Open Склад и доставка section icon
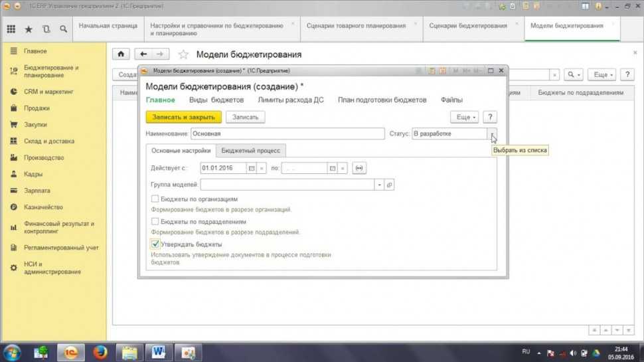 click(x=13, y=141)
